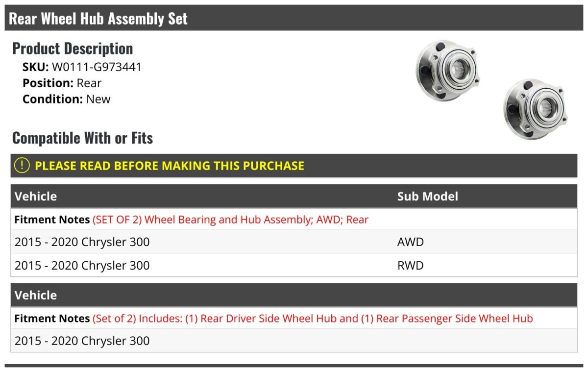
Task: Click the Rear Wheel Hub Assembly Set title
Action: (98, 19)
